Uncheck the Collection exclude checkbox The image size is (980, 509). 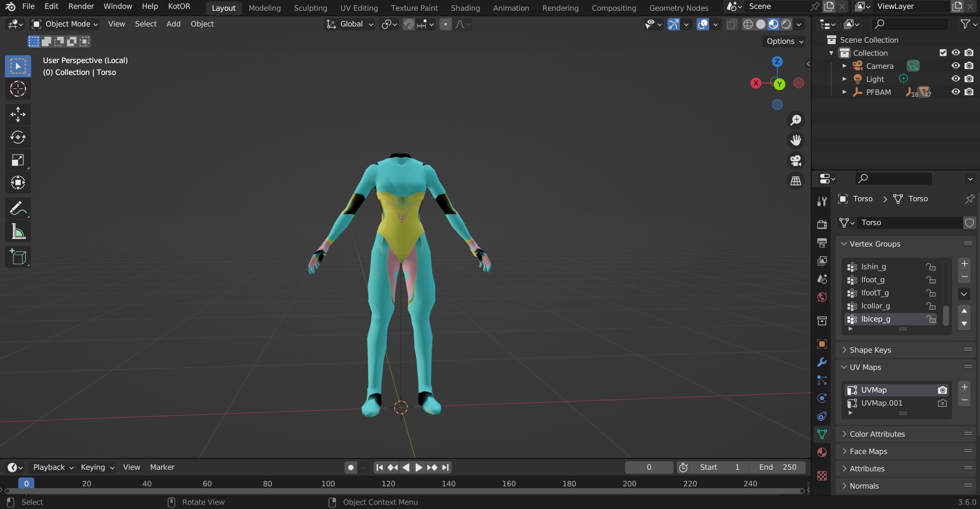[x=943, y=53]
